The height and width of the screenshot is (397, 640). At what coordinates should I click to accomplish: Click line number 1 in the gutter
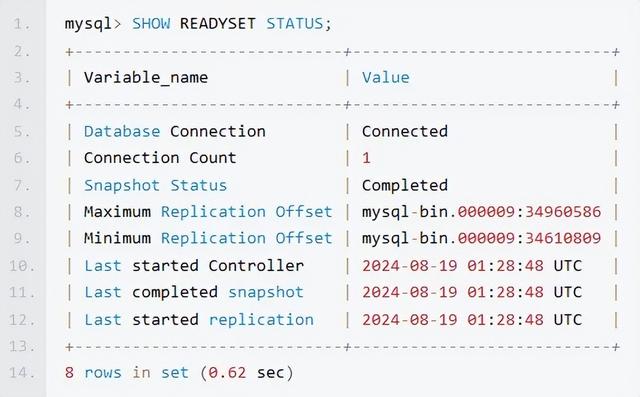pos(22,24)
